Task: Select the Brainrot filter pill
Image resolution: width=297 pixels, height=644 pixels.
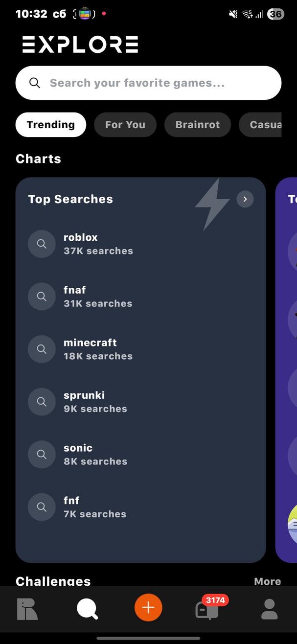Action: [x=197, y=124]
